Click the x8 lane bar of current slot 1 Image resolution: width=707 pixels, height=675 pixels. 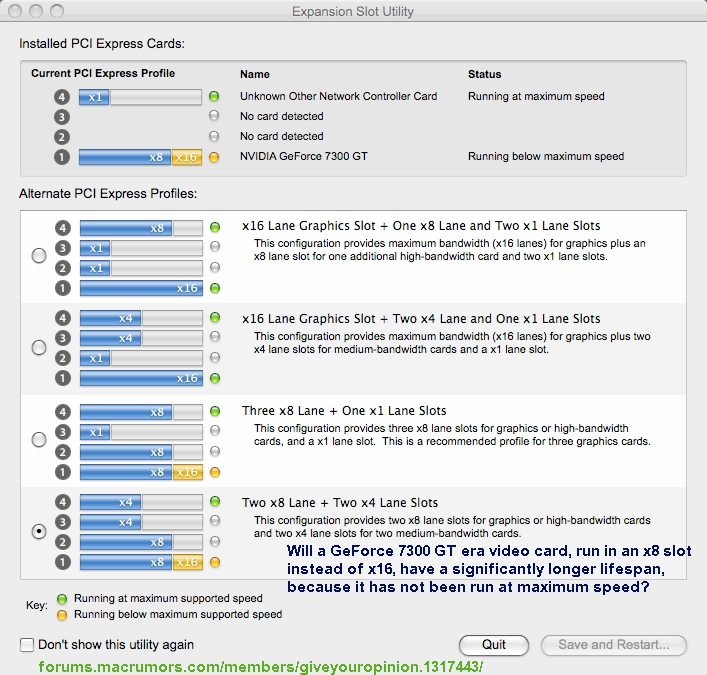click(125, 157)
